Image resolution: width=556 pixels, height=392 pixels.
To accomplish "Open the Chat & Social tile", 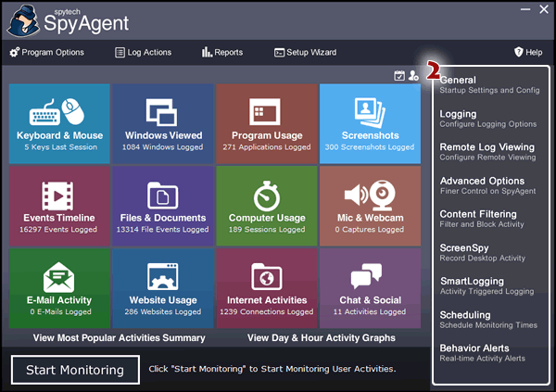I will click(x=370, y=287).
